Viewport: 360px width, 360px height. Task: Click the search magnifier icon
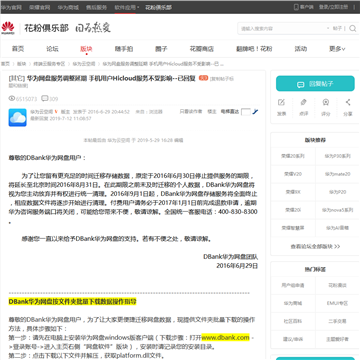(352, 28)
